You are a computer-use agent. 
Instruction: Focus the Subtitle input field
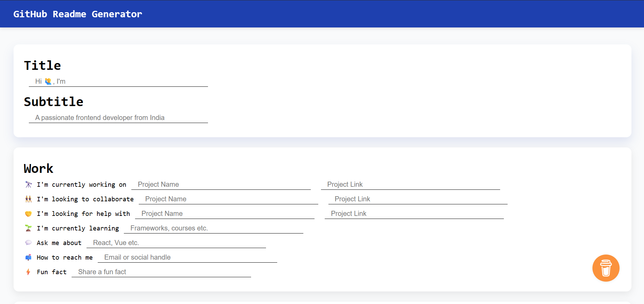pyautogui.click(x=118, y=118)
